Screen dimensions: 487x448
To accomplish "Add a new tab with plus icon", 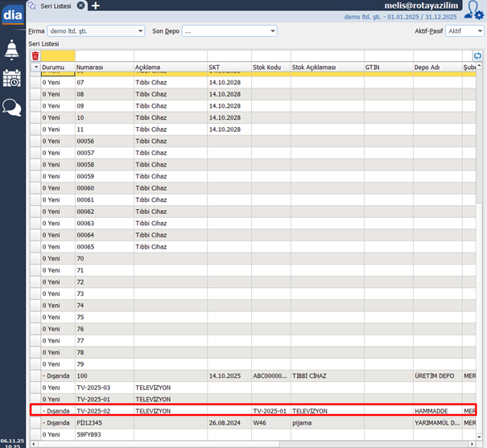I will 95,6.
